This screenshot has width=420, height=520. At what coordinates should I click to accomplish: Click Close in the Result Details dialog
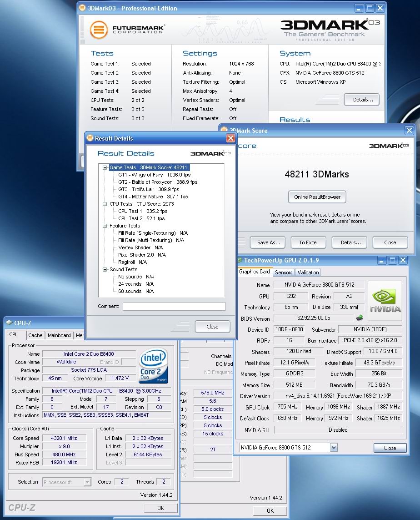tap(212, 327)
